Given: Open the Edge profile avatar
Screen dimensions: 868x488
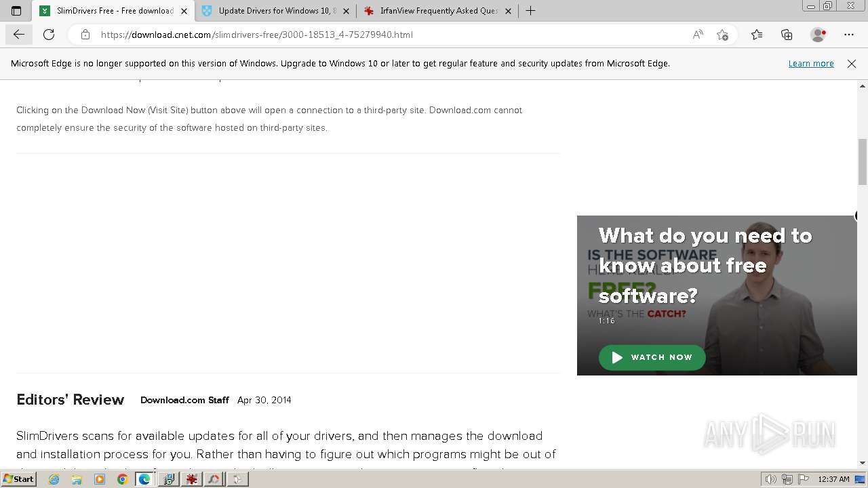Looking at the screenshot, I should (x=818, y=35).
